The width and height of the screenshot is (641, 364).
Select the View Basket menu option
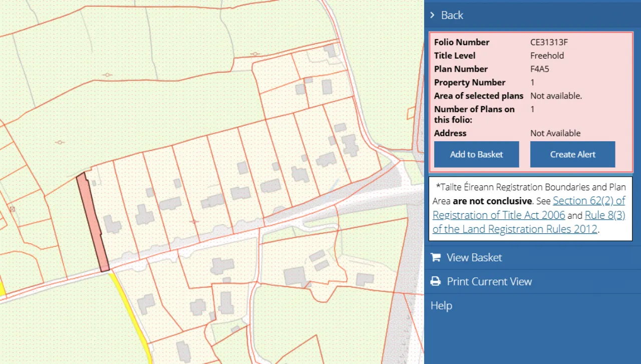click(x=474, y=257)
